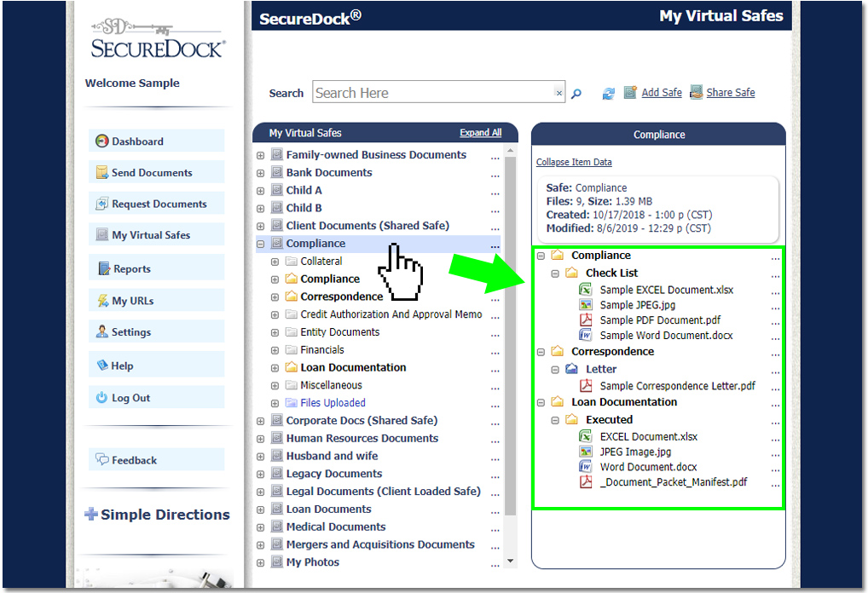Clear the search field with X

[x=559, y=93]
